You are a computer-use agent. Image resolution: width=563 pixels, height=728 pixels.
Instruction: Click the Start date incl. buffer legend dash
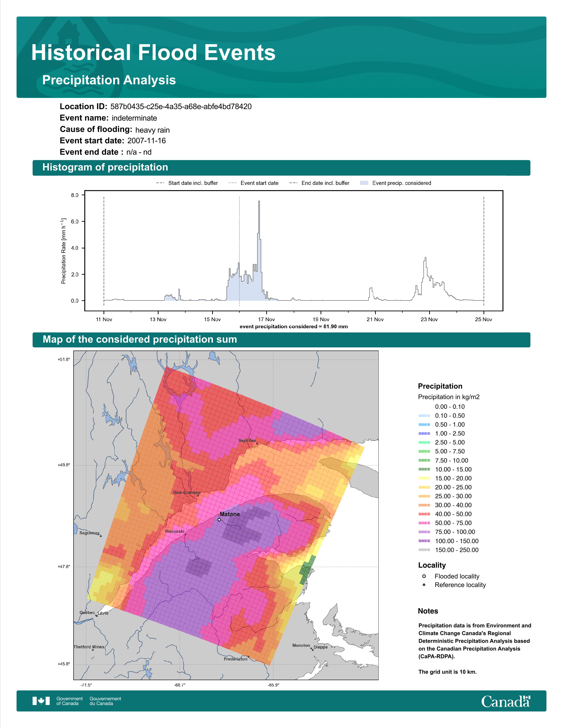point(160,183)
